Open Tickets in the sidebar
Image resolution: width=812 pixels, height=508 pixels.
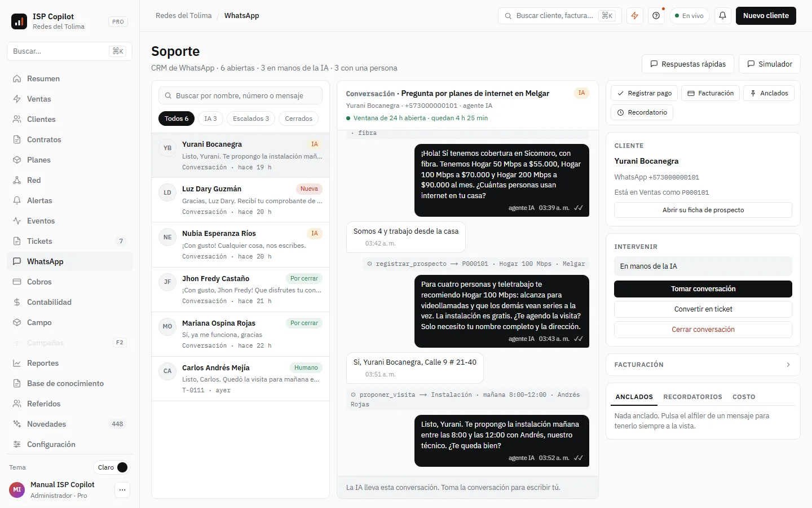point(70,241)
